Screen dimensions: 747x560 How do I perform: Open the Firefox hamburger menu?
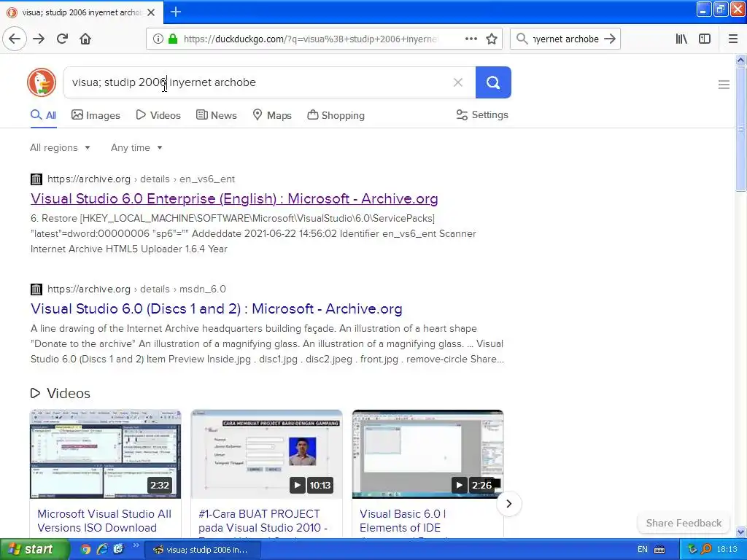point(733,39)
